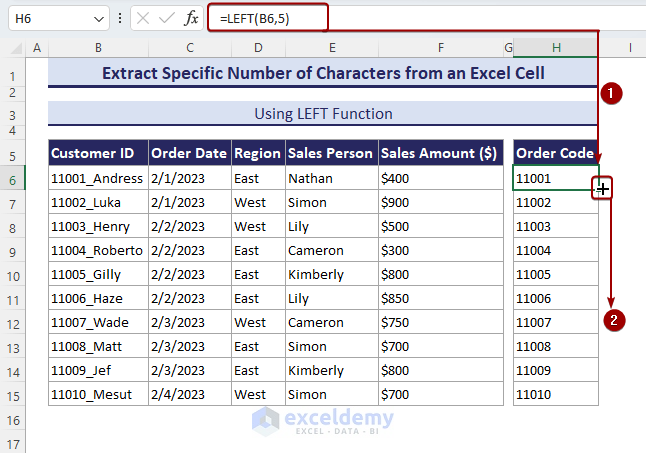This screenshot has height=453, width=646.
Task: Select cell containing 11001_Andress
Action: click(x=98, y=178)
